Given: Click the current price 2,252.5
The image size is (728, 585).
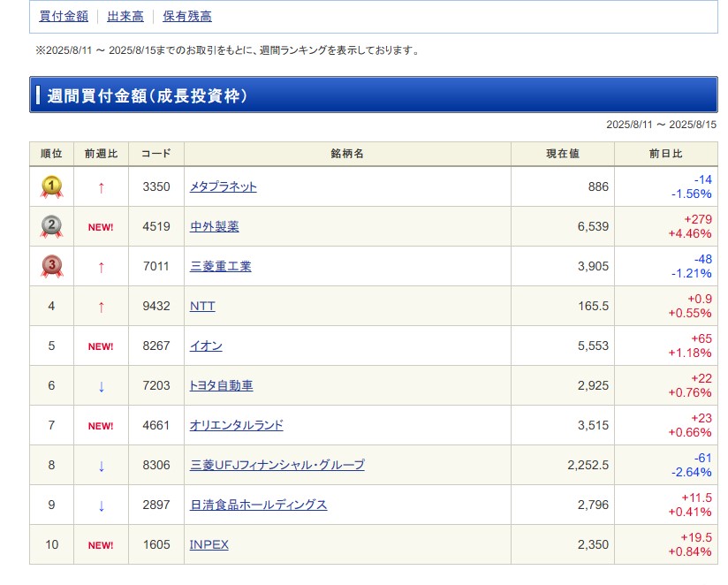Looking at the screenshot, I should tap(588, 465).
